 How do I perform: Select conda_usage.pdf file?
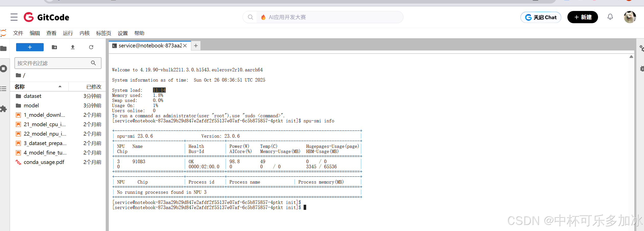click(x=58, y=162)
